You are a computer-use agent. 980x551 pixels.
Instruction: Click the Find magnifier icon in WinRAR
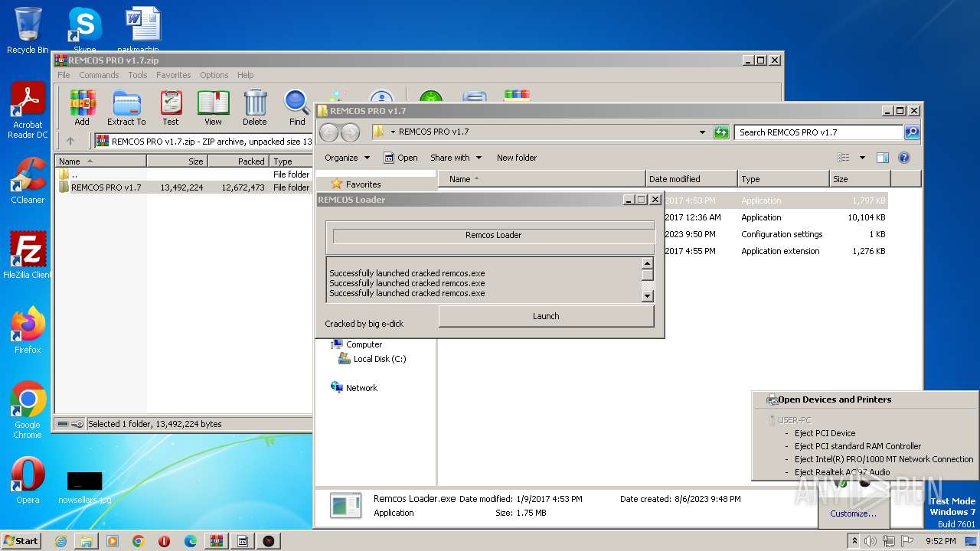pyautogui.click(x=297, y=108)
